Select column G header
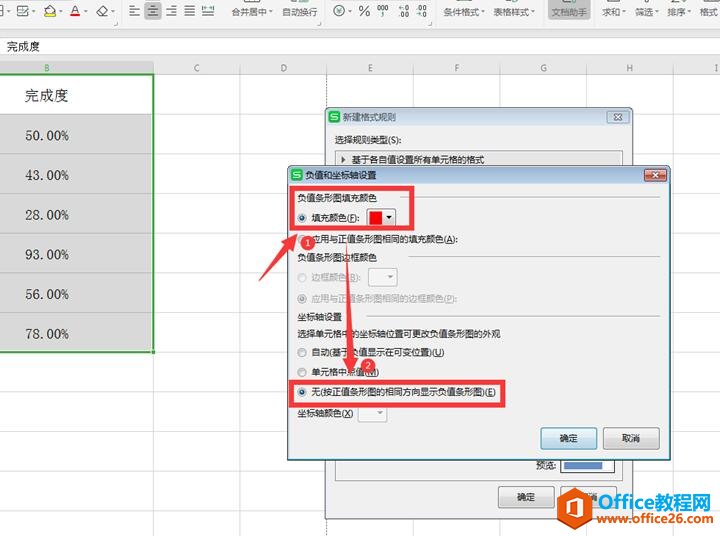 pos(543,68)
